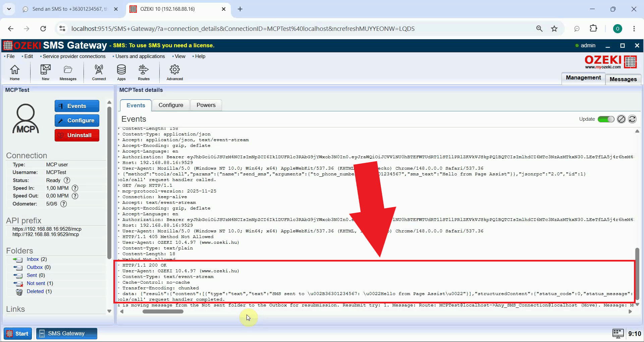Open the Apps database icon
Image resolution: width=644 pixels, height=342 pixels.
click(x=121, y=72)
